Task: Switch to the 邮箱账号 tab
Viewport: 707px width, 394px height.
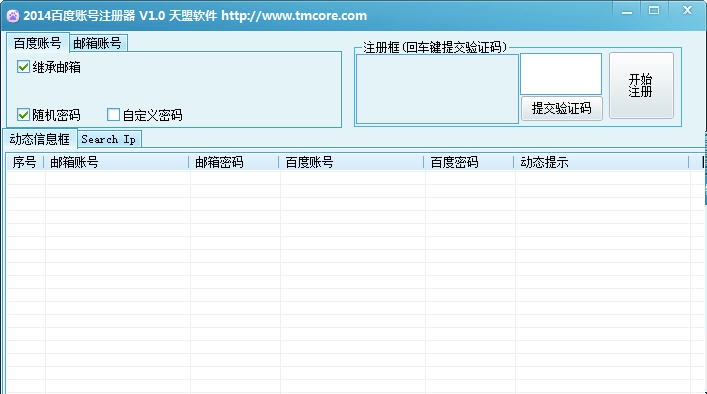Action: [97, 43]
